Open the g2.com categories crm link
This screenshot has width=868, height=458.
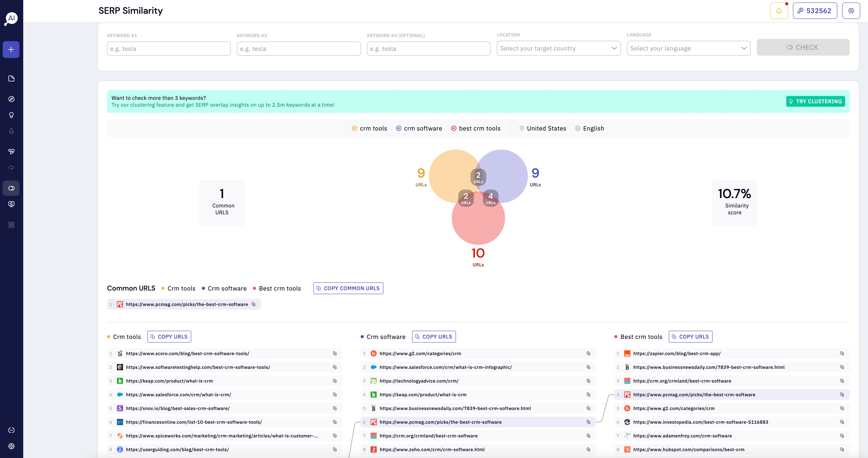[420, 354]
